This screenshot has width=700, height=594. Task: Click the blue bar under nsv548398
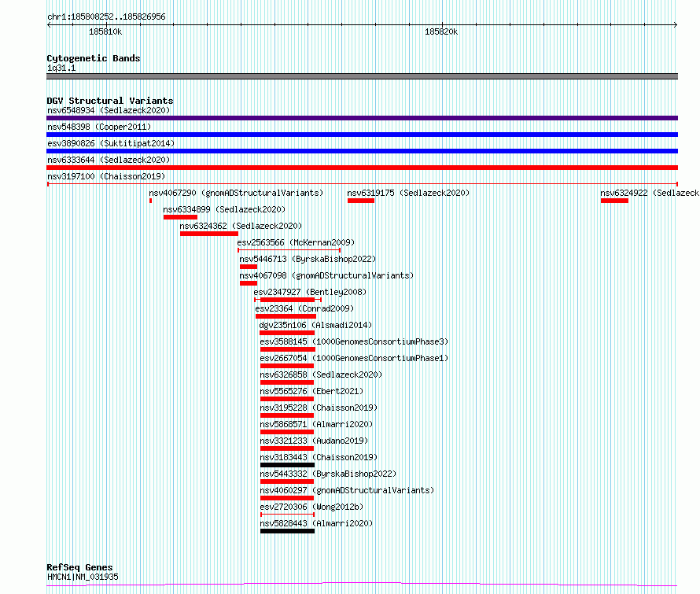[362, 135]
